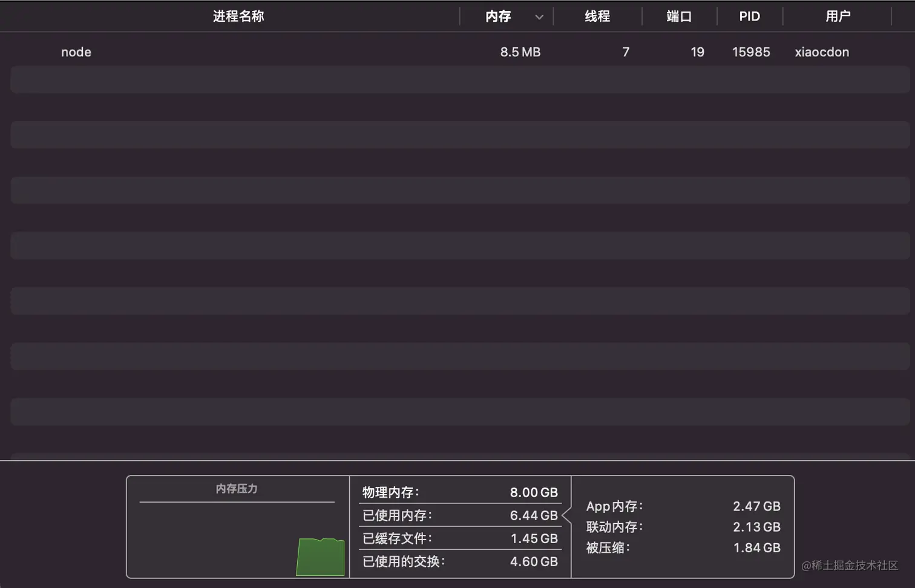The height and width of the screenshot is (588, 915).
Task: Click the 已使用的交换 label
Action: tap(404, 561)
